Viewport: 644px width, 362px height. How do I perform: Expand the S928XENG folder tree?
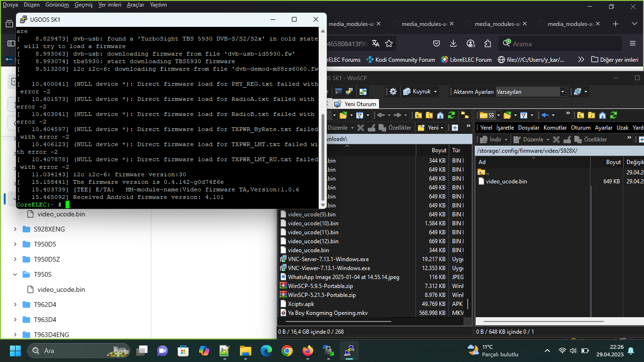click(x=16, y=229)
